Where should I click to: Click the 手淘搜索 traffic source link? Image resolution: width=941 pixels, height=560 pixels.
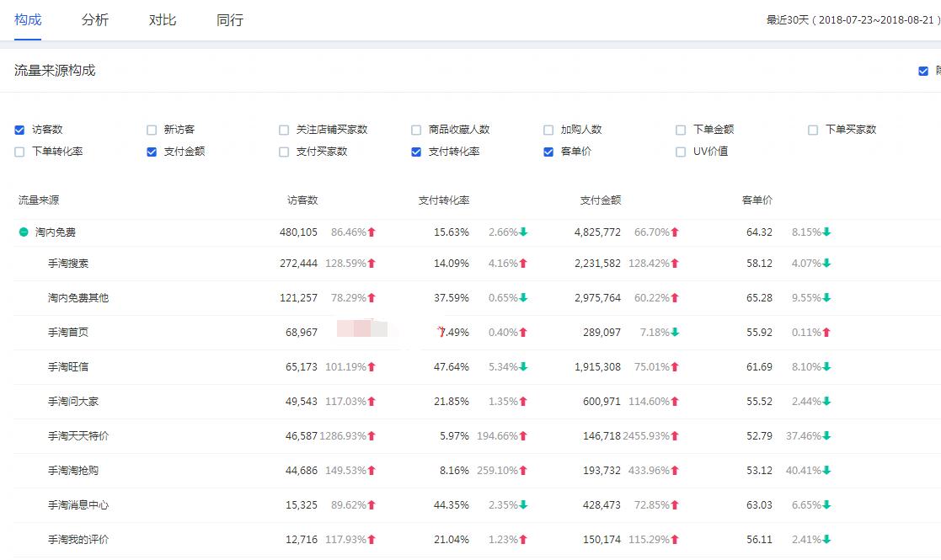click(x=68, y=263)
